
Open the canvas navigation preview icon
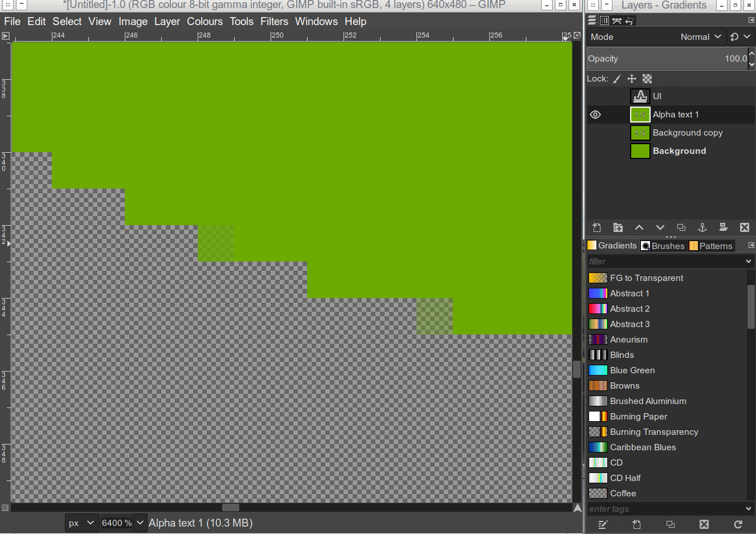coord(578,508)
